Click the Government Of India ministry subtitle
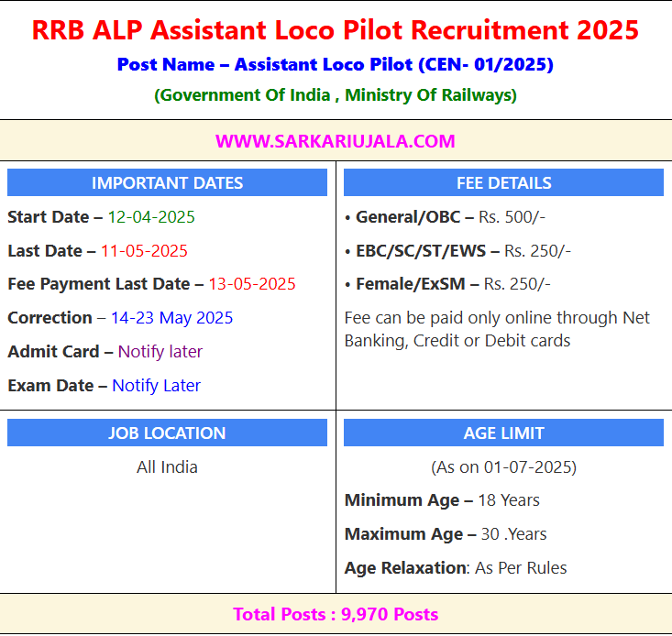 pyautogui.click(x=336, y=95)
